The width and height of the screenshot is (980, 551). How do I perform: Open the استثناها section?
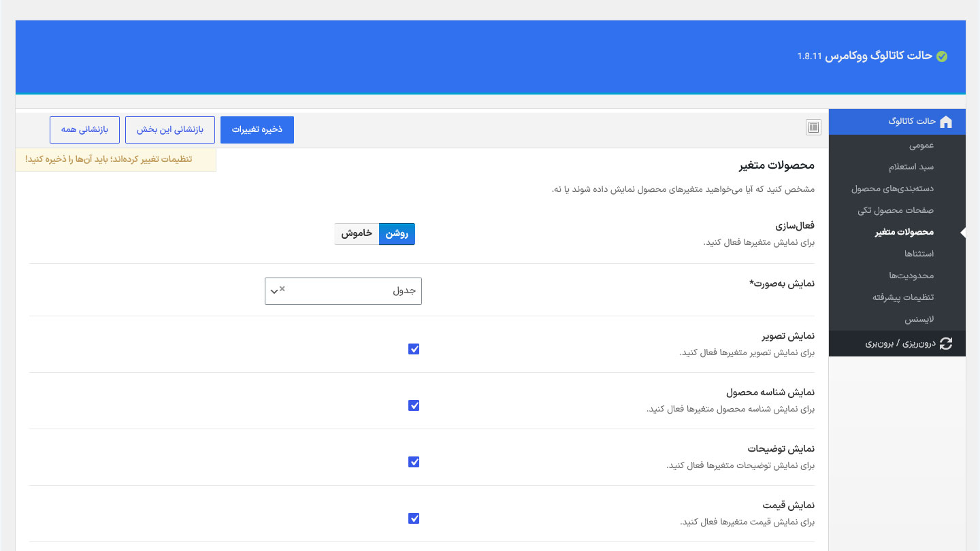coord(897,254)
